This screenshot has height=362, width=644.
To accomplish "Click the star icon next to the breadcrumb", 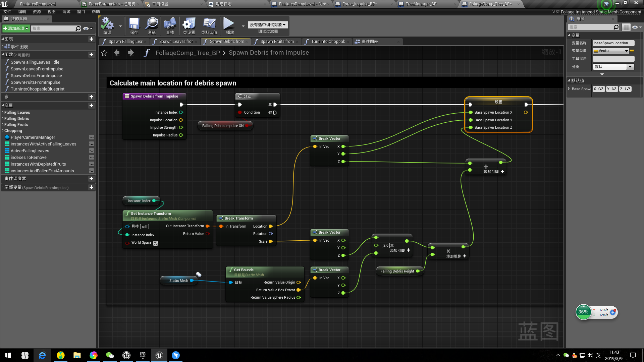I will [x=104, y=53].
